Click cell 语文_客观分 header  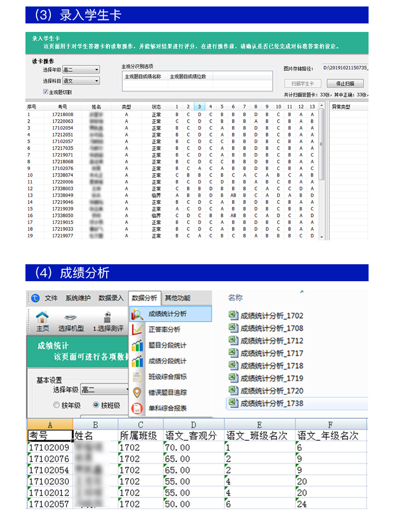coord(194,436)
